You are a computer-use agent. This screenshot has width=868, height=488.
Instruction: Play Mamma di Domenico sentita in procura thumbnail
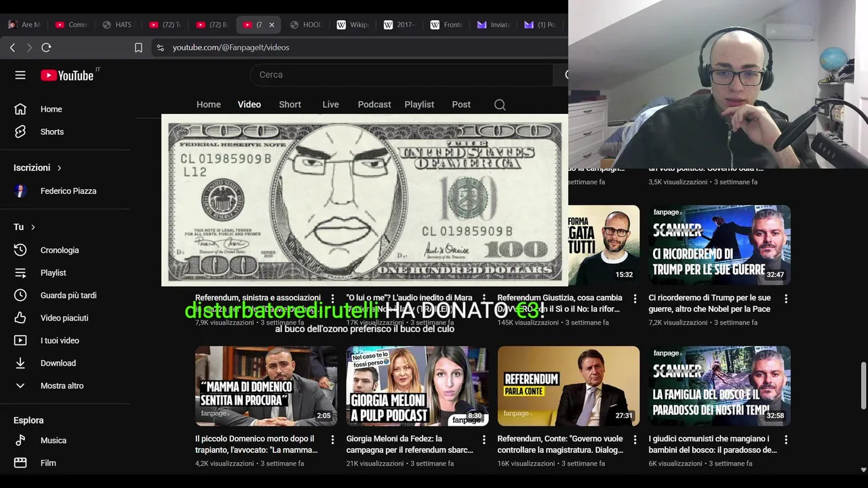pos(266,386)
